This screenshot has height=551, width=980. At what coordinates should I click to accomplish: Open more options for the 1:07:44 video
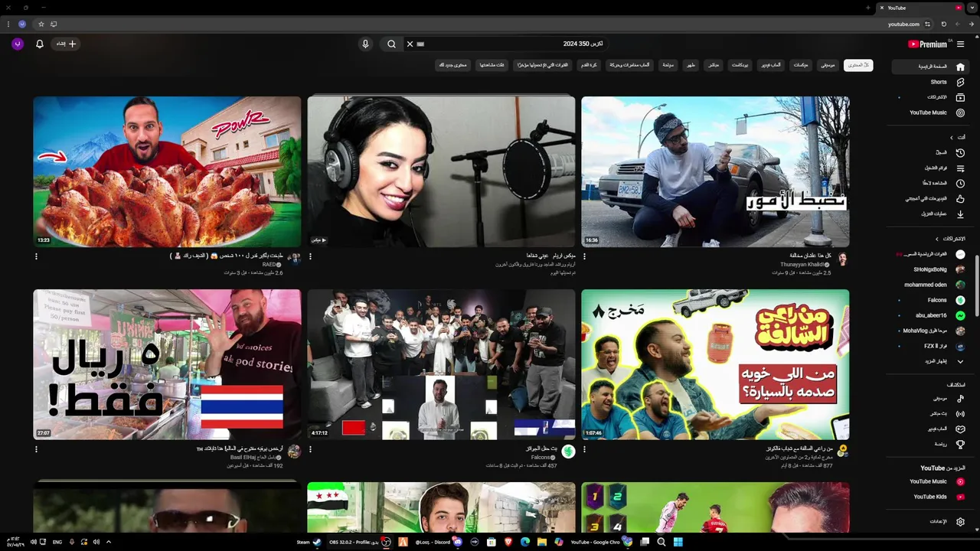584,449
